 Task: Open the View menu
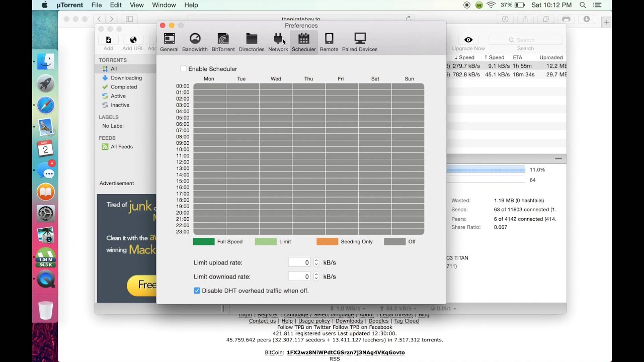136,5
